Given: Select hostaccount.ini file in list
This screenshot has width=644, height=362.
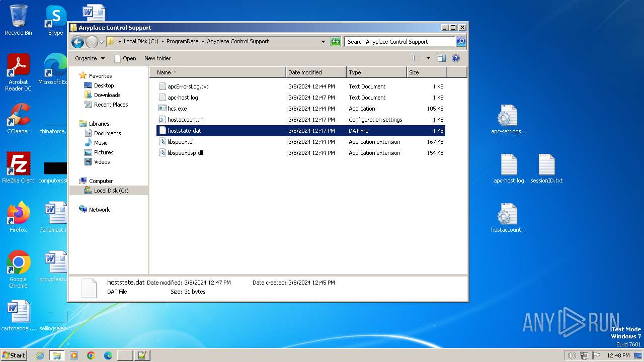Looking at the screenshot, I should 301,120.
